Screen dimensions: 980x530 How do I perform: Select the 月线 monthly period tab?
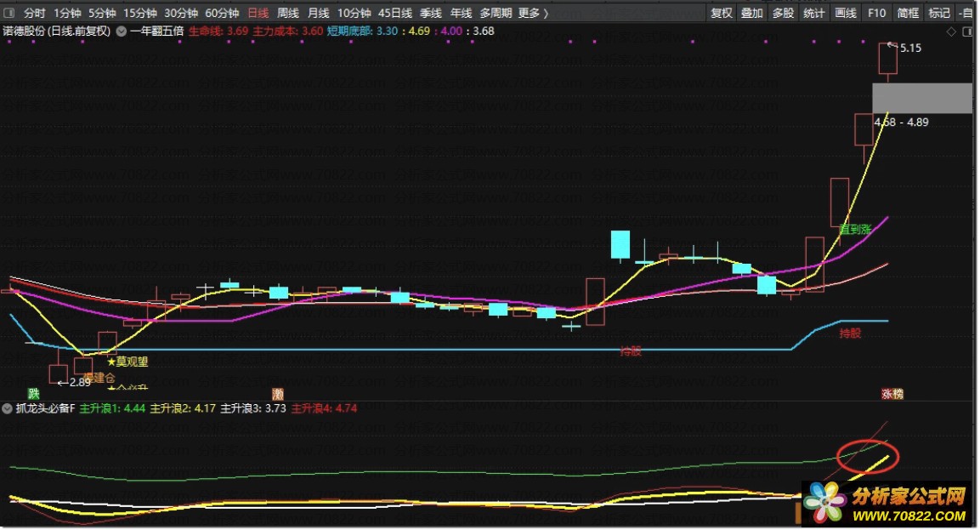click(318, 13)
